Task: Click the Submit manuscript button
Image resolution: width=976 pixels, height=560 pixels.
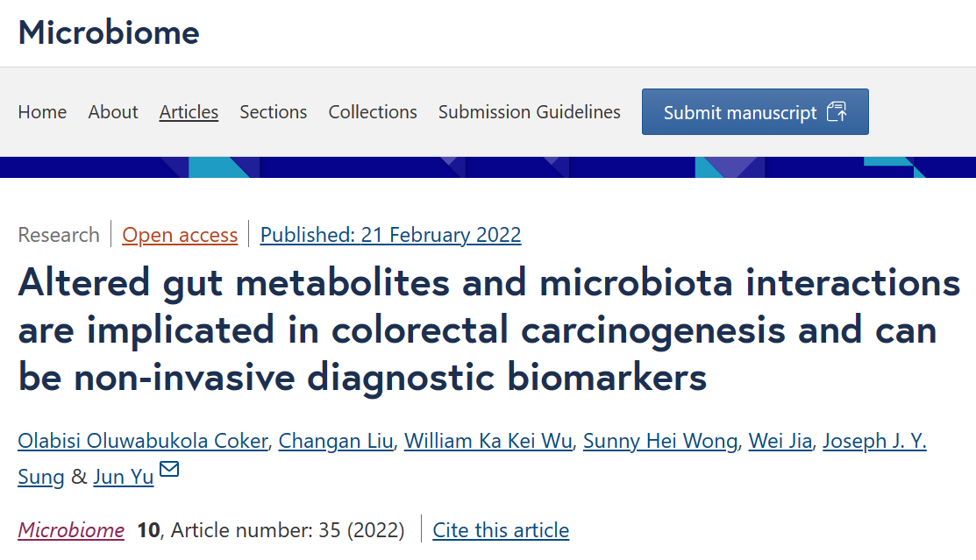Action: 755,112
